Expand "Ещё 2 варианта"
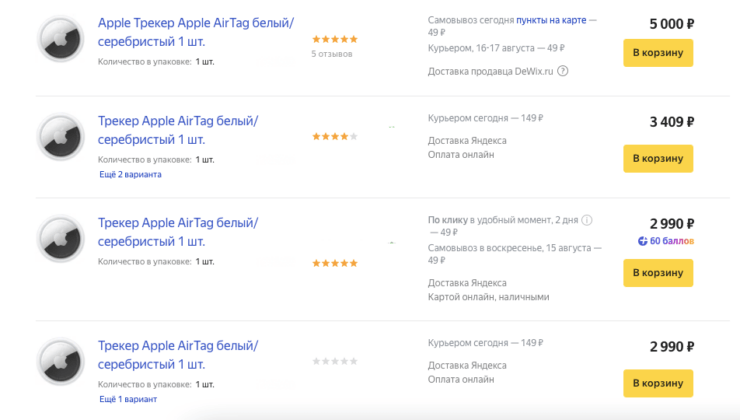This screenshot has width=740, height=420. 130,174
